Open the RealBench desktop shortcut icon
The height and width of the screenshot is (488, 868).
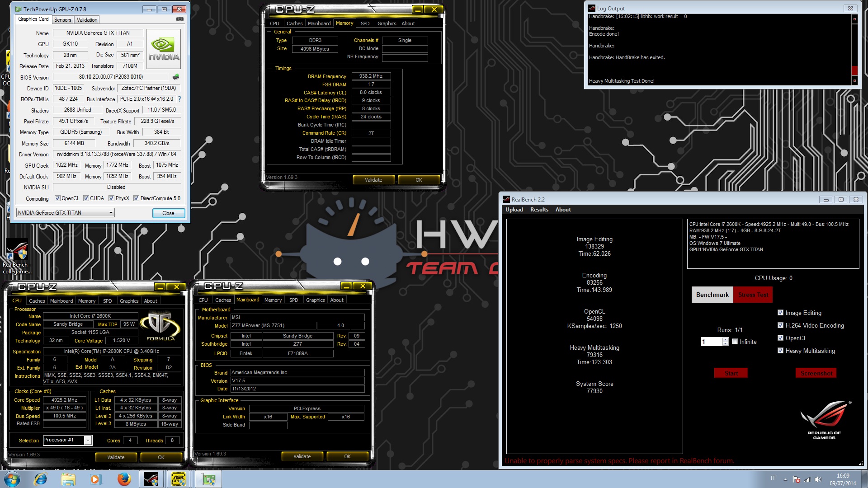point(17,250)
